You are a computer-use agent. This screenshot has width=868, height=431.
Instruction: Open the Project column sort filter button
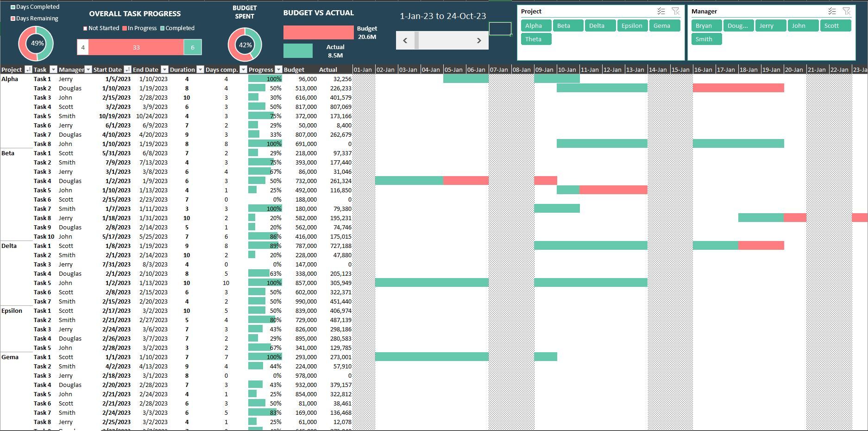28,70
